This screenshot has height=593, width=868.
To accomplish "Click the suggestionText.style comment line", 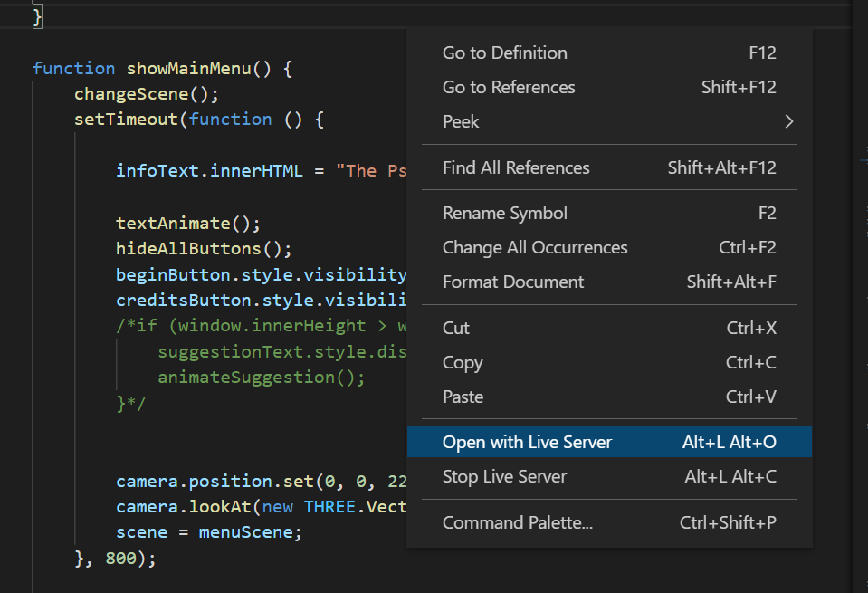I will tap(282, 352).
